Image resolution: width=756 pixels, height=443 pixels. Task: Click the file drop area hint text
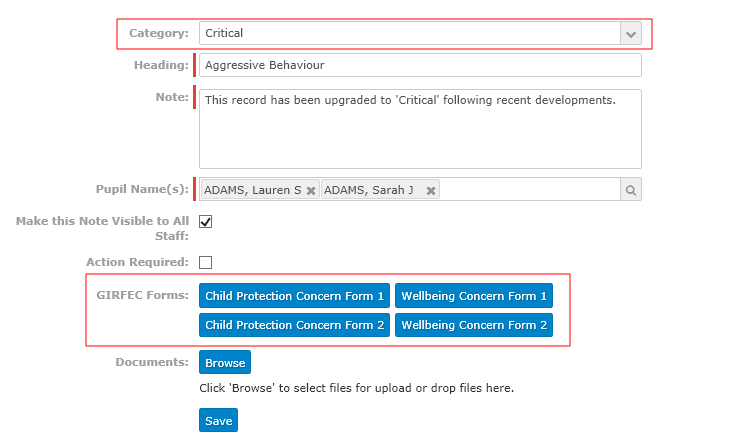click(x=356, y=388)
